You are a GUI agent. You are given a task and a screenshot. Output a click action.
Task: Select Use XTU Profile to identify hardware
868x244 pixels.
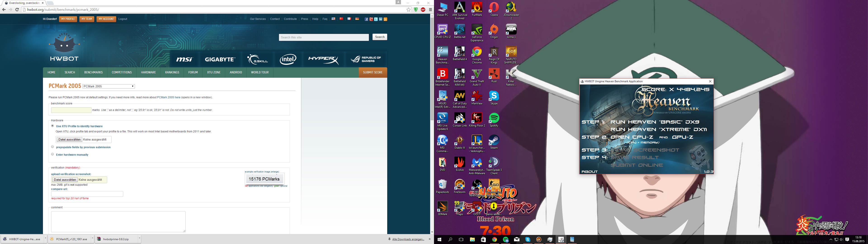[x=52, y=126]
